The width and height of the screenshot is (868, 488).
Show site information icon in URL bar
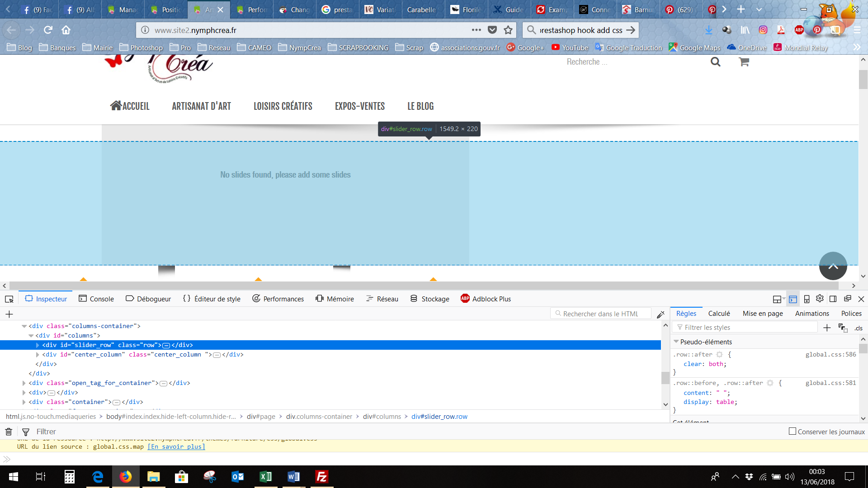(145, 30)
